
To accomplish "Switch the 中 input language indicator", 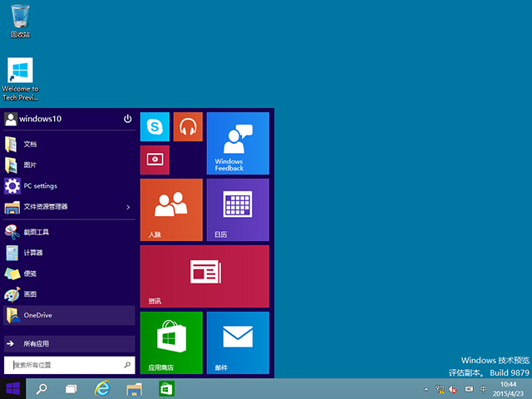I will click(483, 389).
